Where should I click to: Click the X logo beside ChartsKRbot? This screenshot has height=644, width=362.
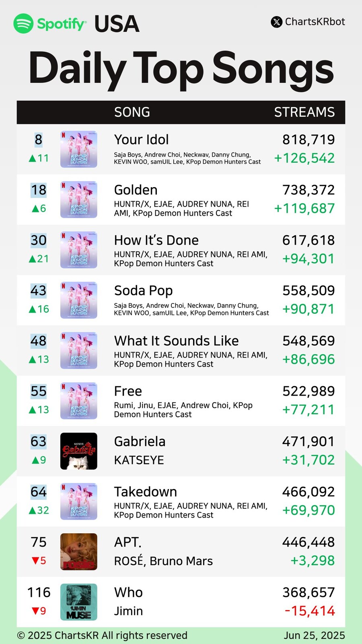click(277, 22)
